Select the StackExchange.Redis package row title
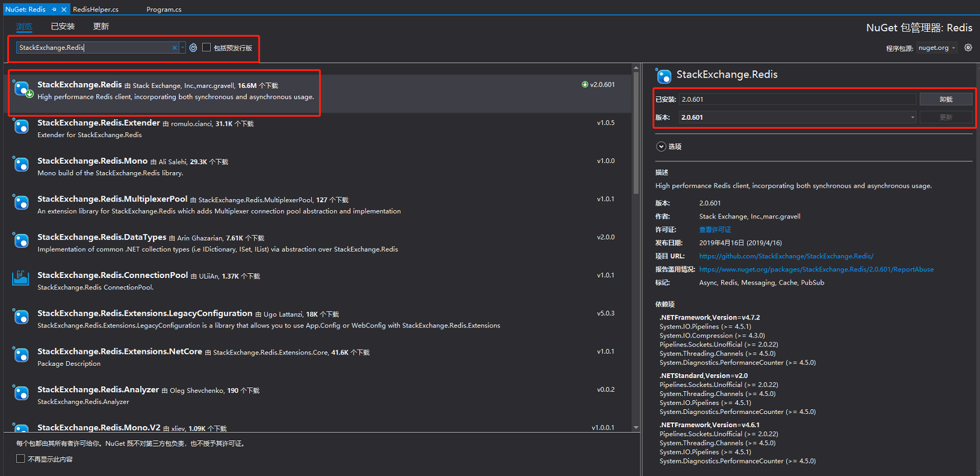 (79, 85)
